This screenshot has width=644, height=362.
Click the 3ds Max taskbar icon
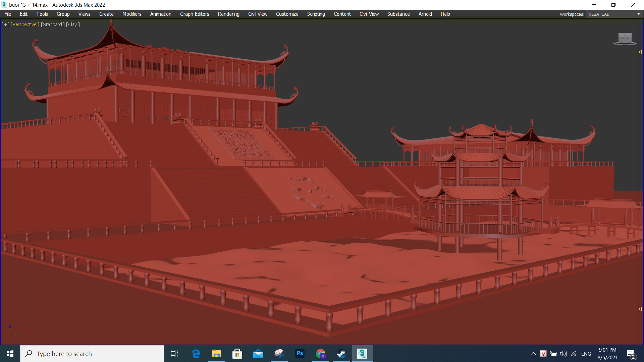tap(362, 353)
